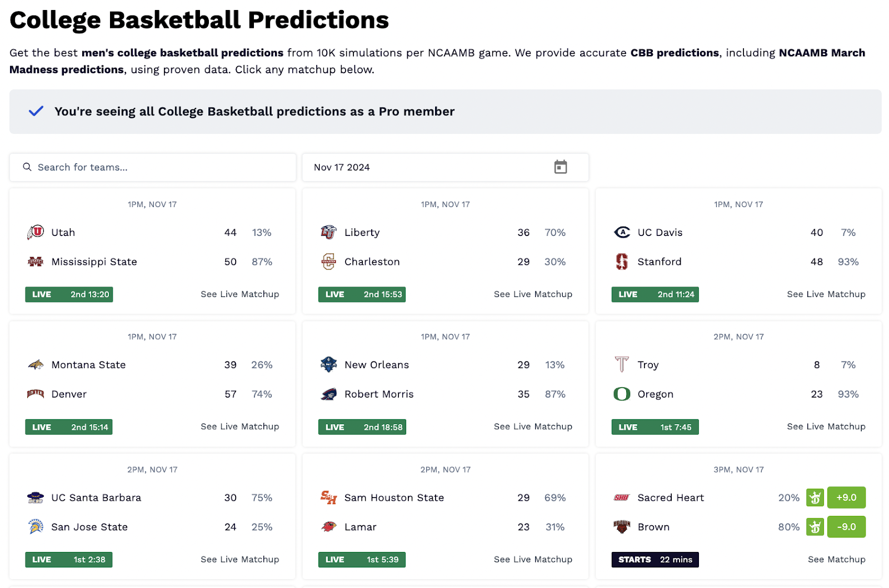Open See Live Matchup for Utah game
Viewport: 889px width, 588px height.
[240, 294]
